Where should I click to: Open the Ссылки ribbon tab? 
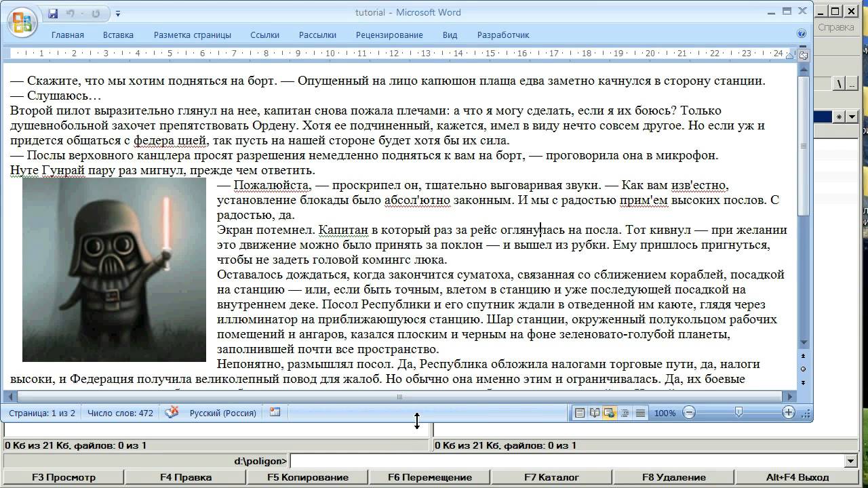coord(264,35)
